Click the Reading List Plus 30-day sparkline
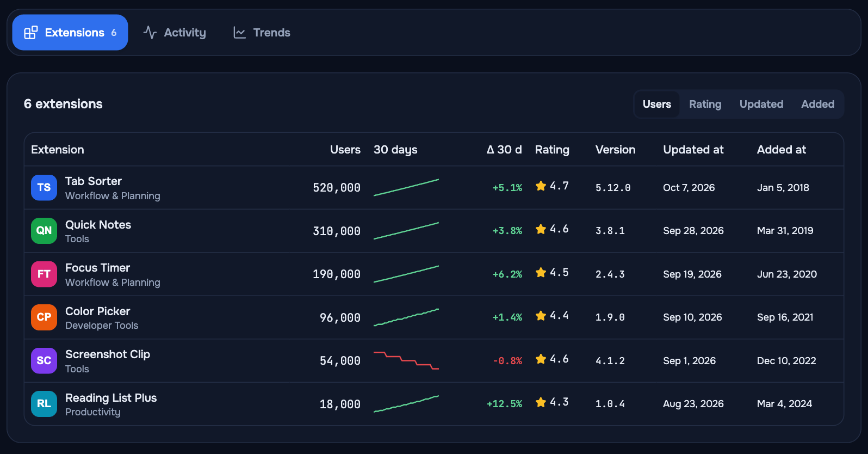868x454 pixels. (406, 404)
